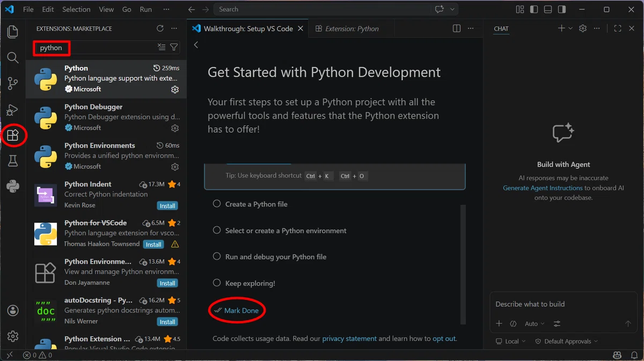The height and width of the screenshot is (361, 644).
Task: Open the extension filter funnel
Action: point(174,47)
